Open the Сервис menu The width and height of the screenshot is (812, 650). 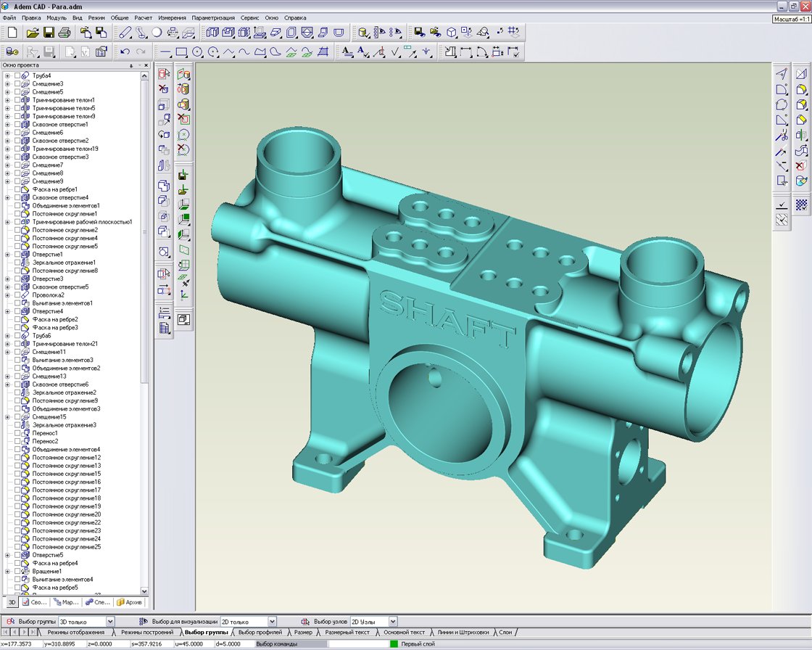249,17
